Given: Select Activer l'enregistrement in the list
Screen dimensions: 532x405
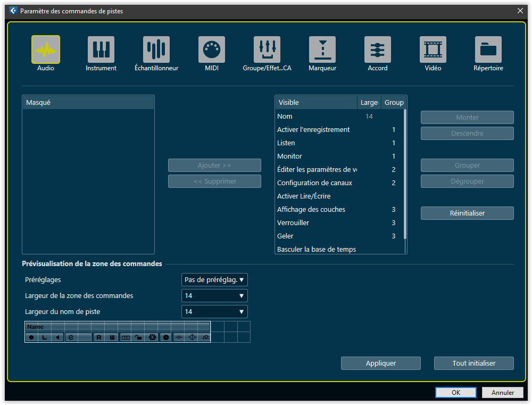Looking at the screenshot, I should point(339,130).
